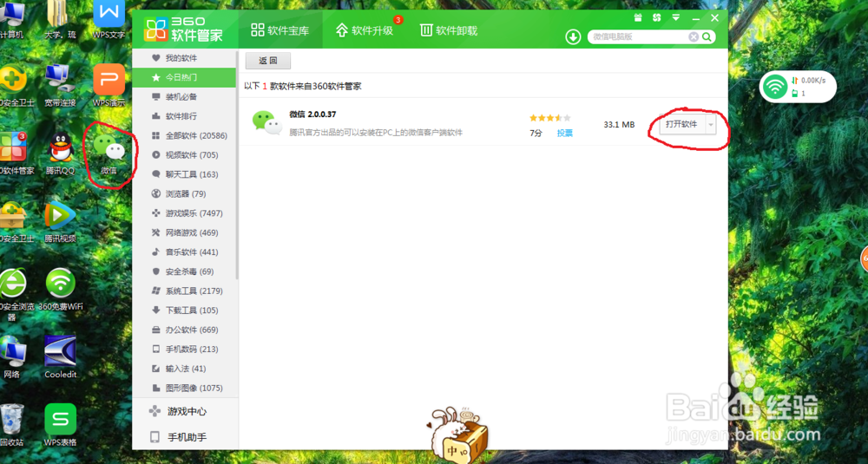Select 安全杀毒 (69) category
Viewport: 868px width, 464px height.
pyautogui.click(x=184, y=271)
